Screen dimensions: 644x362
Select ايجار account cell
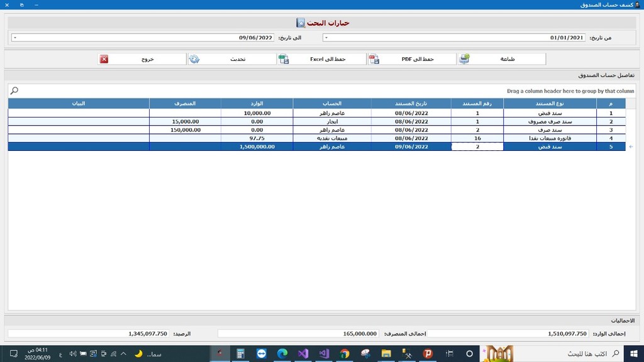pyautogui.click(x=332, y=121)
